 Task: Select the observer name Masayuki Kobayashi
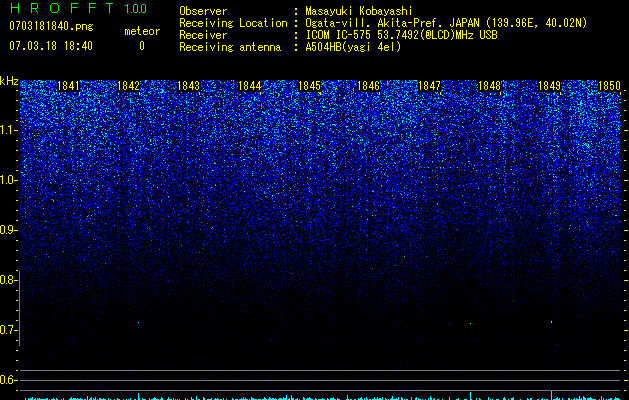359,11
